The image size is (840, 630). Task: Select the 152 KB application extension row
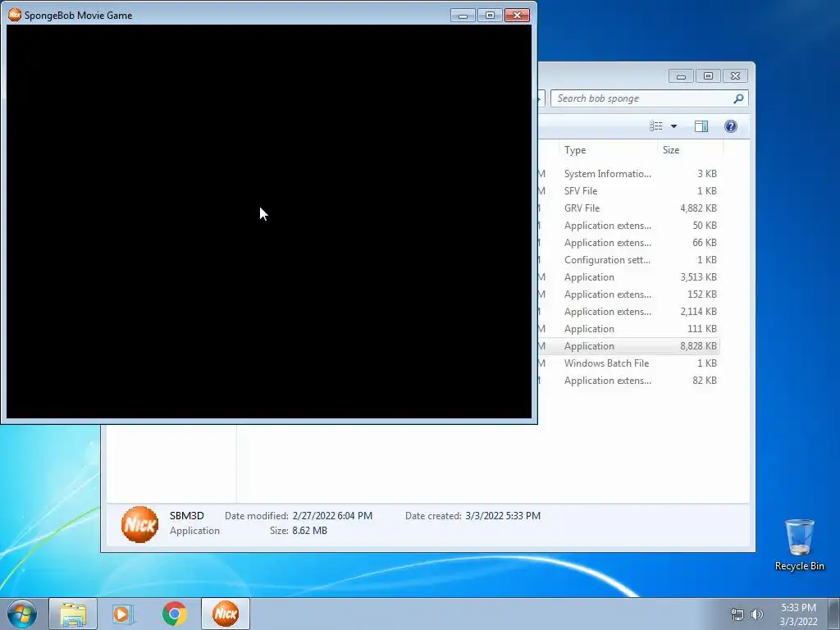(x=628, y=294)
